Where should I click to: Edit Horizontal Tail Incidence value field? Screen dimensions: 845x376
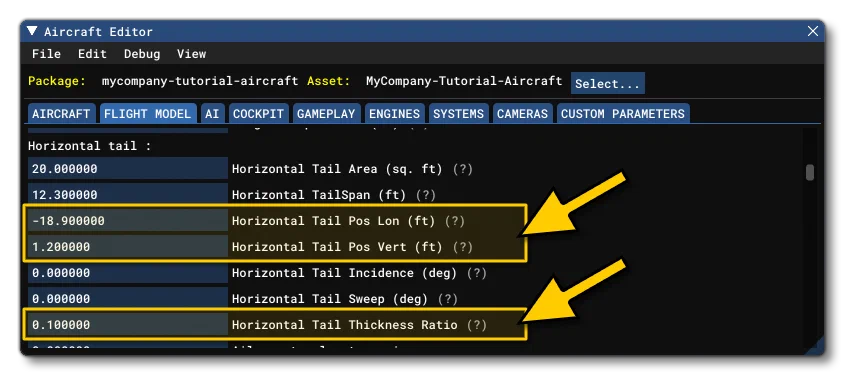coord(128,273)
